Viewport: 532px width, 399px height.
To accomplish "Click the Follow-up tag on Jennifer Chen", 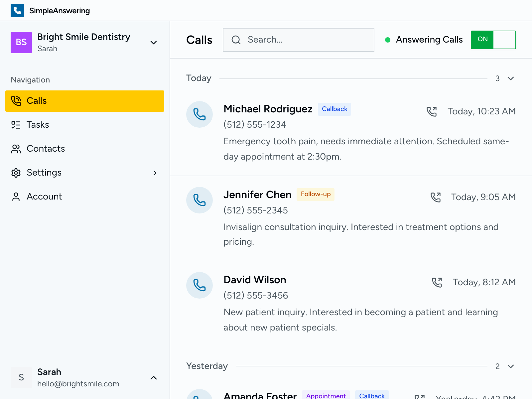I will [315, 194].
